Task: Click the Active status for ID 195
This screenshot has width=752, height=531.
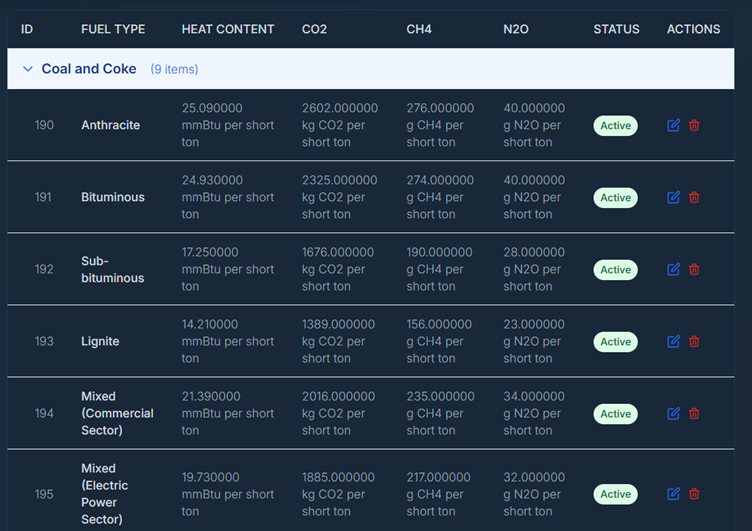Action: click(615, 494)
